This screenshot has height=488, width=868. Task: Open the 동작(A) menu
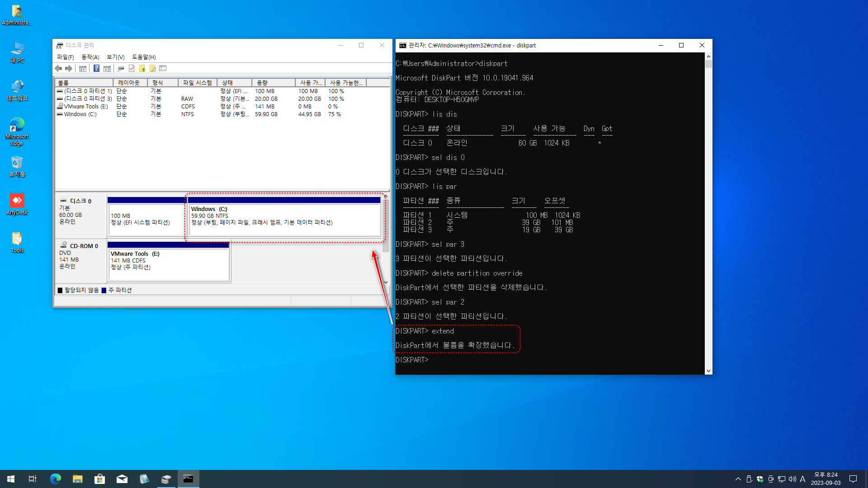coord(90,57)
